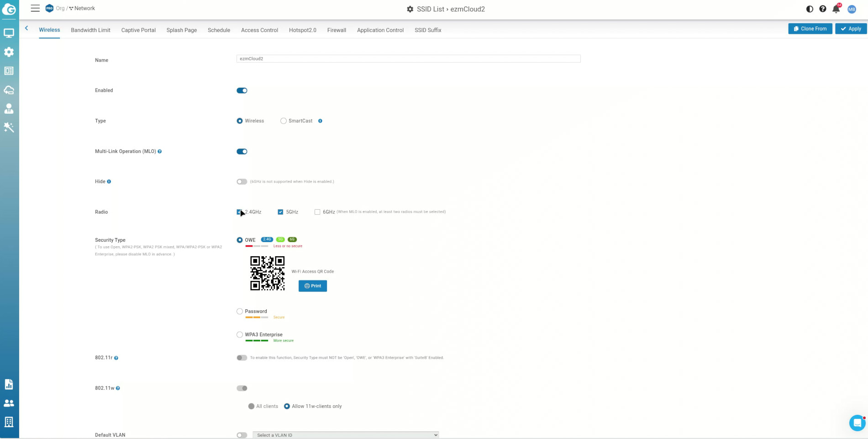Select the Wireless type radio button
This screenshot has width=868, height=439.
tap(240, 121)
